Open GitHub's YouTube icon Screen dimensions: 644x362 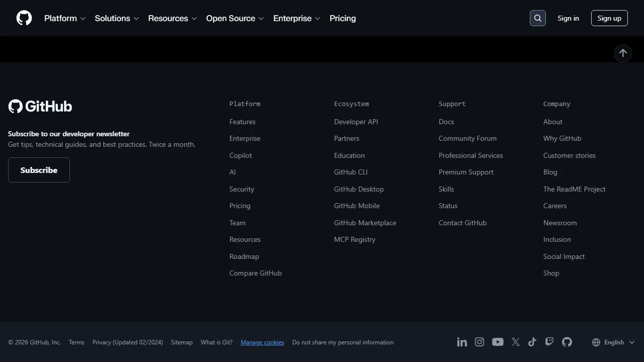tap(498, 342)
